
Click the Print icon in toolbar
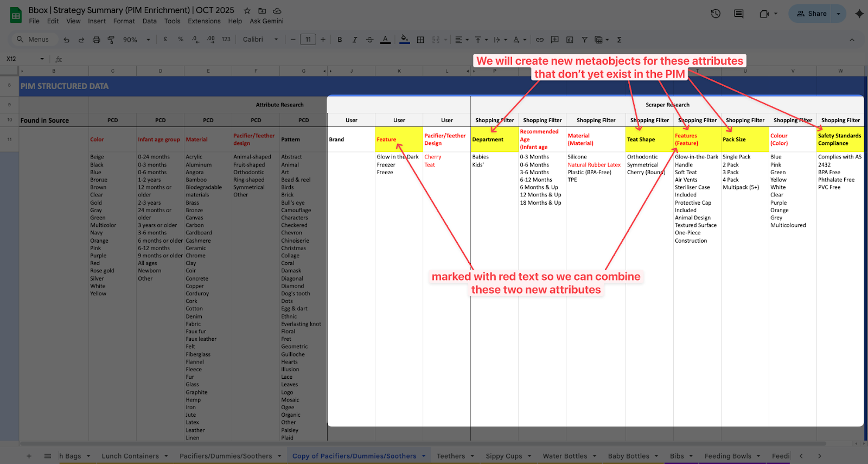pyautogui.click(x=96, y=40)
